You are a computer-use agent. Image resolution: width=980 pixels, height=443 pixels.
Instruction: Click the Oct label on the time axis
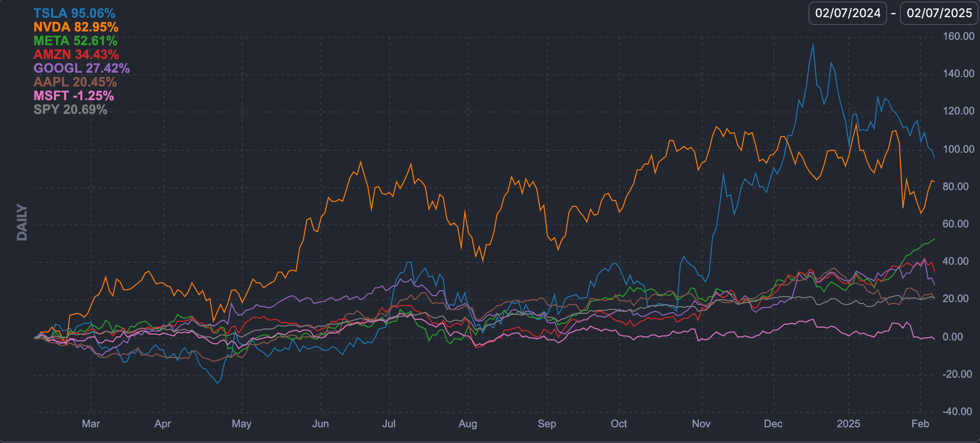point(619,424)
